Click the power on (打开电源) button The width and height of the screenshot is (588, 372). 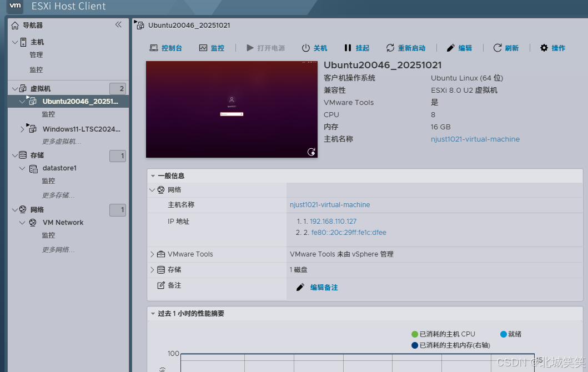[265, 48]
